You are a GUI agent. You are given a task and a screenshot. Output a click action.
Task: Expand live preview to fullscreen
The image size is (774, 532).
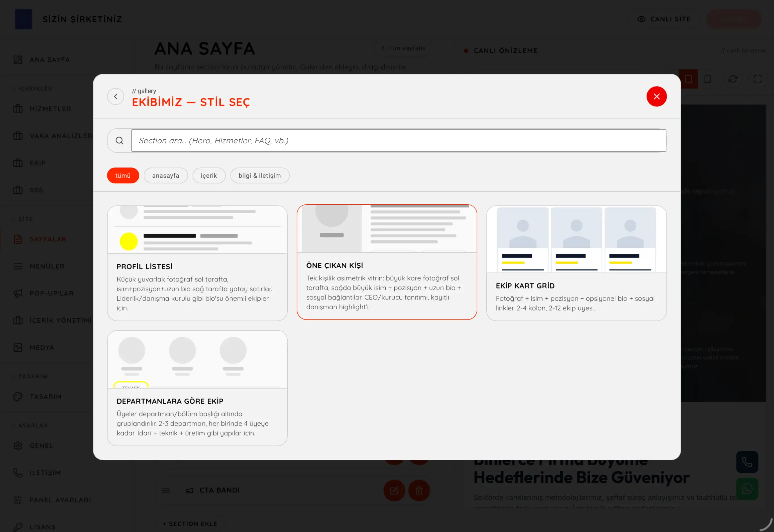(758, 79)
